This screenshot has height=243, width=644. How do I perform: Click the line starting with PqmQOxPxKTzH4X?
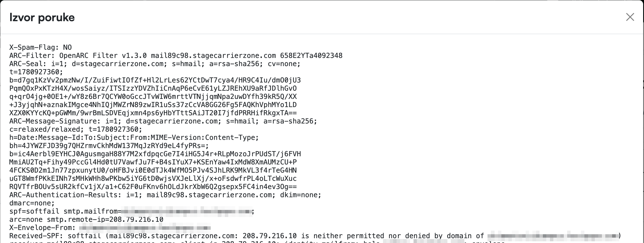153,88
